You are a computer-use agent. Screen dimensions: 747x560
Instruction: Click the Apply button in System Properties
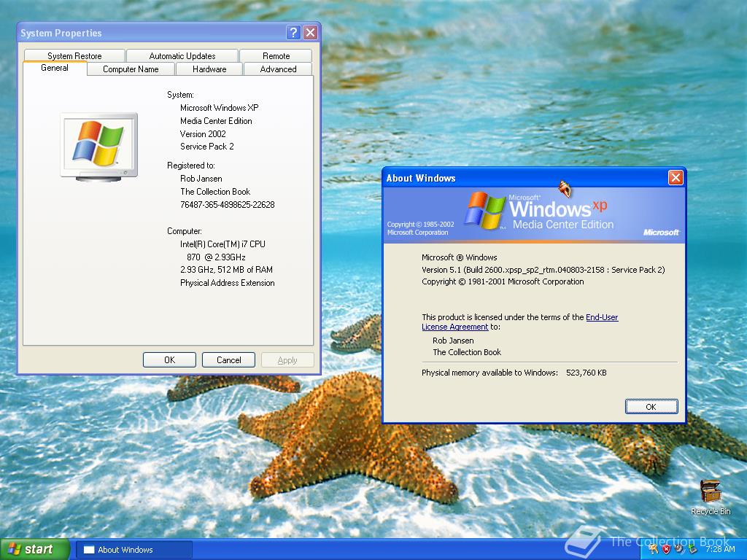[287, 360]
